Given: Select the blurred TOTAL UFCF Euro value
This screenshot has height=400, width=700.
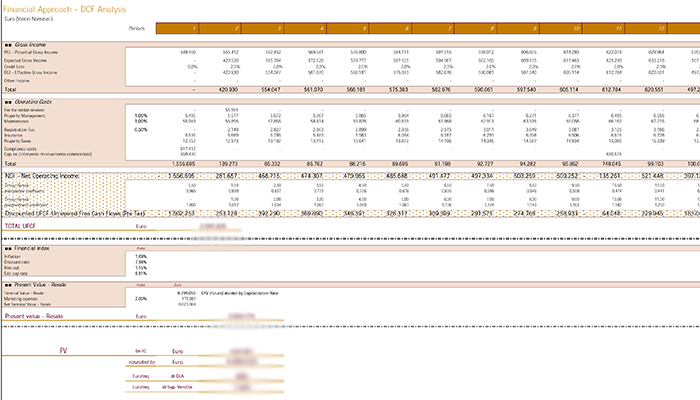Looking at the screenshot, I should 213,226.
